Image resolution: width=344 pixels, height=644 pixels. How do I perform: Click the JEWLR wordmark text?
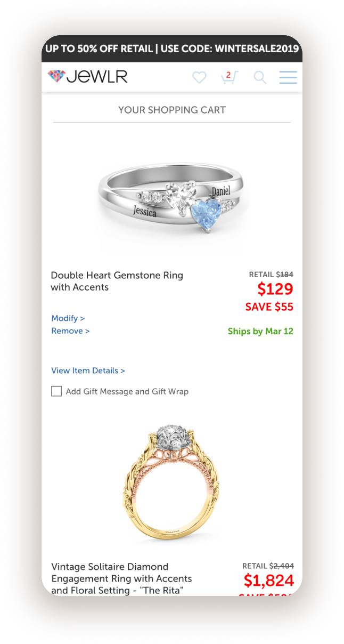click(x=97, y=77)
